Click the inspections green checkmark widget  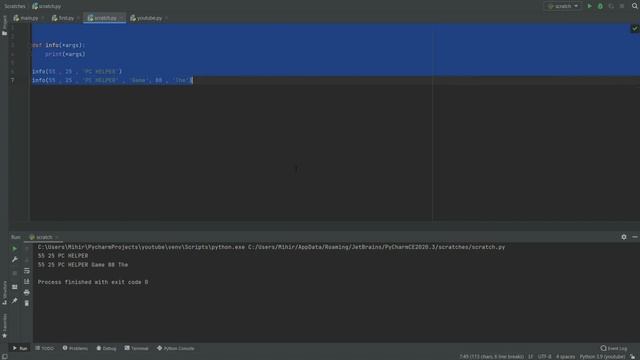[635, 28]
